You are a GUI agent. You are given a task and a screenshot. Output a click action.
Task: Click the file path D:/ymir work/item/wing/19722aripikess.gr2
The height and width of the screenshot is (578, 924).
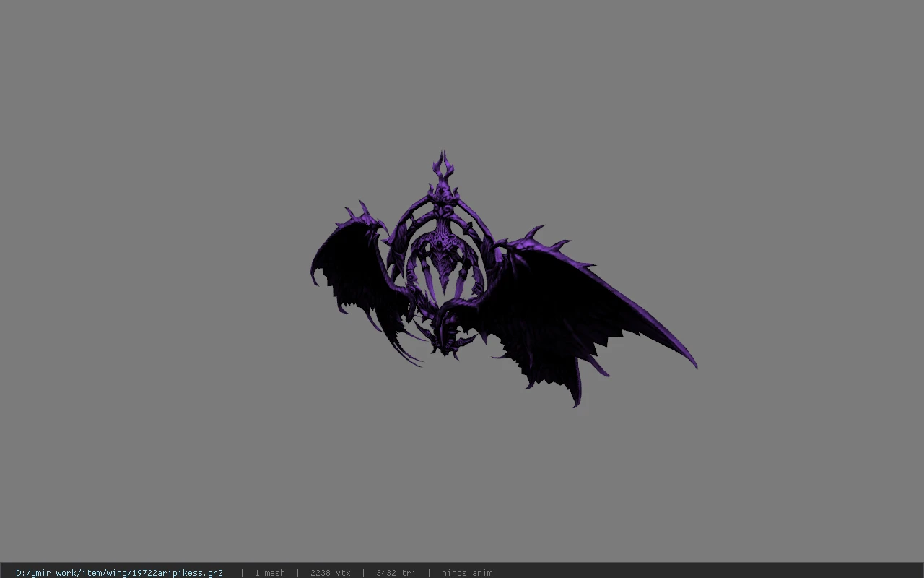pos(119,573)
